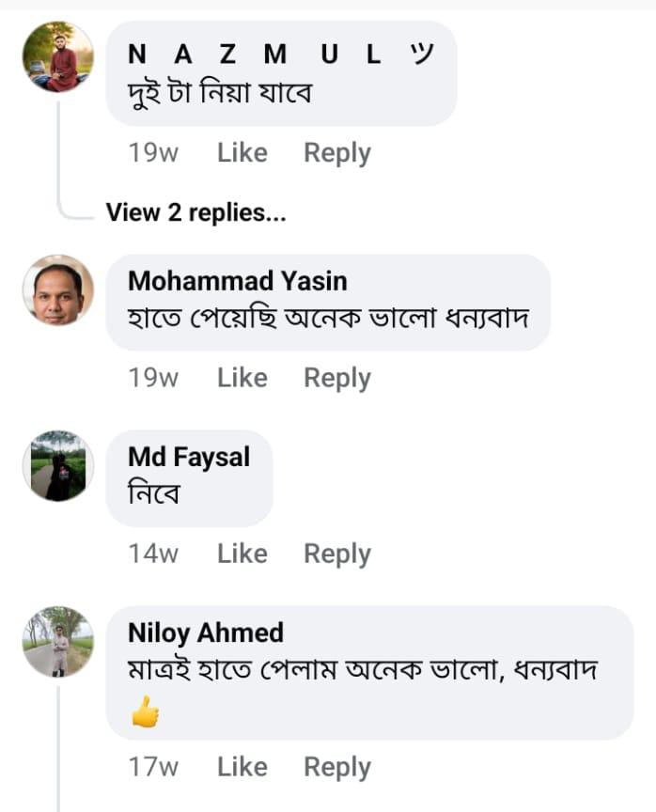Open the Mohammad Yasin name link
This screenshot has width=656, height=812.
tap(238, 281)
